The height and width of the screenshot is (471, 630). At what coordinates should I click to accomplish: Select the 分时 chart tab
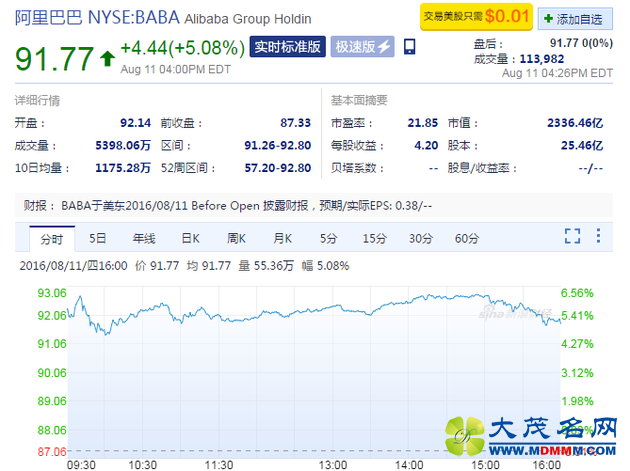click(x=52, y=239)
